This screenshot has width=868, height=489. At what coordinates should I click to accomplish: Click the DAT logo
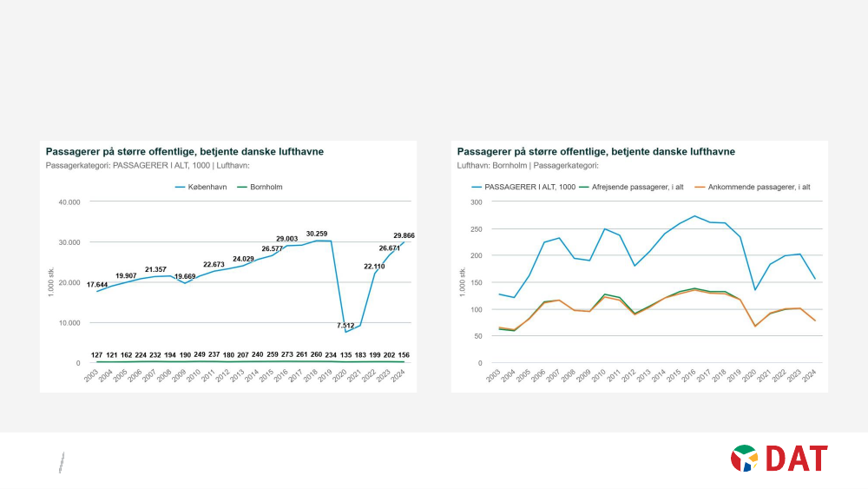click(779, 458)
